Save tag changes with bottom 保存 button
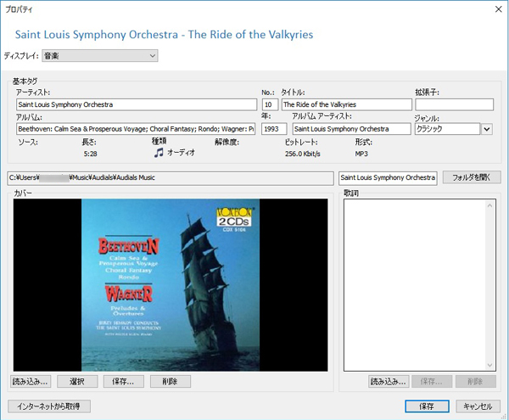This screenshot has width=509, height=420. [x=427, y=406]
